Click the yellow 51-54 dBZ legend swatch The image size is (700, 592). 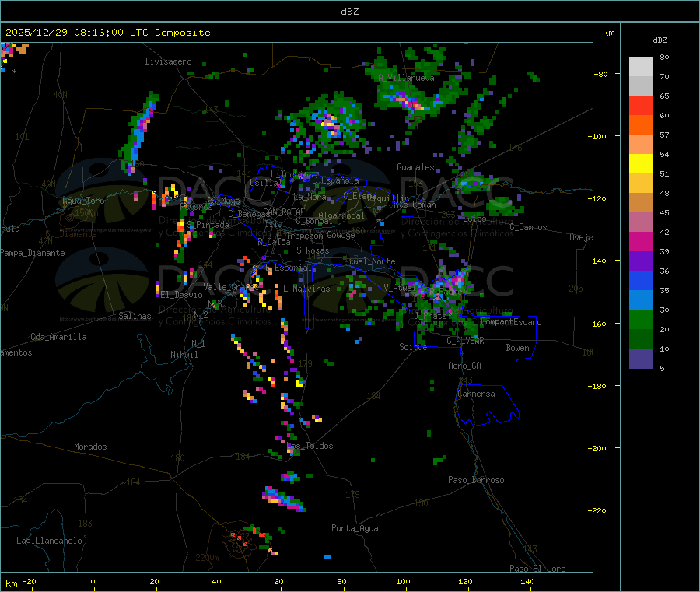coord(641,164)
